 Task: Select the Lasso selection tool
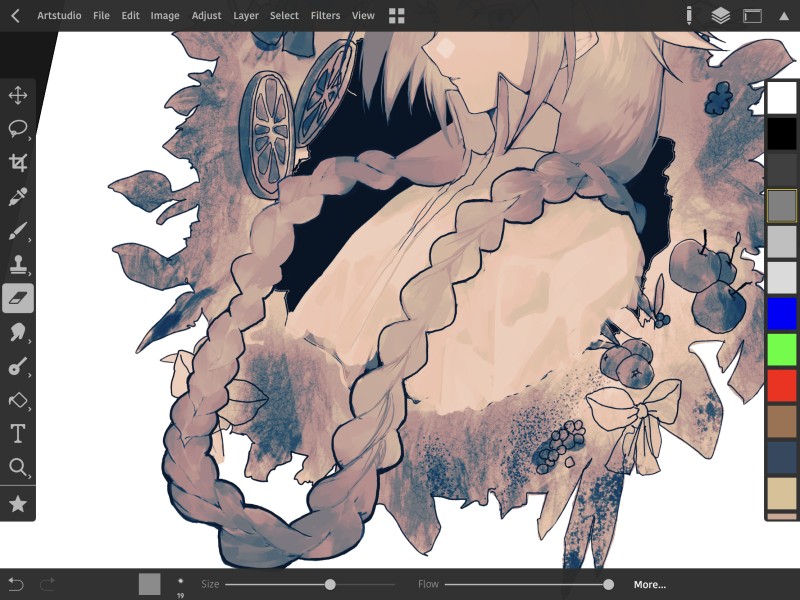click(18, 129)
